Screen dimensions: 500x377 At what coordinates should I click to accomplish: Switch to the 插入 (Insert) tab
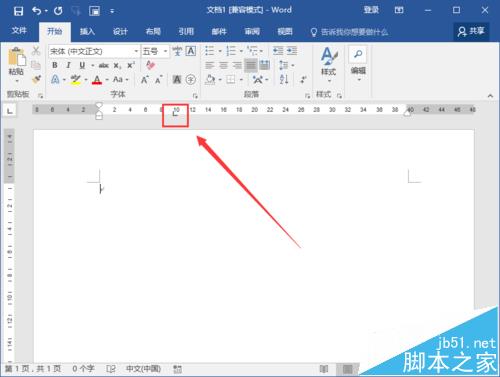pyautogui.click(x=87, y=31)
